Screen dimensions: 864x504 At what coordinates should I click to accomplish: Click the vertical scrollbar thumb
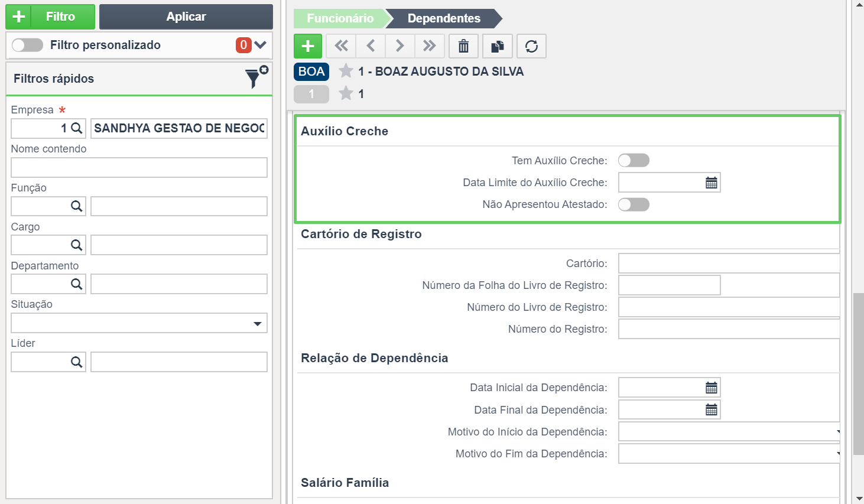(x=858, y=373)
